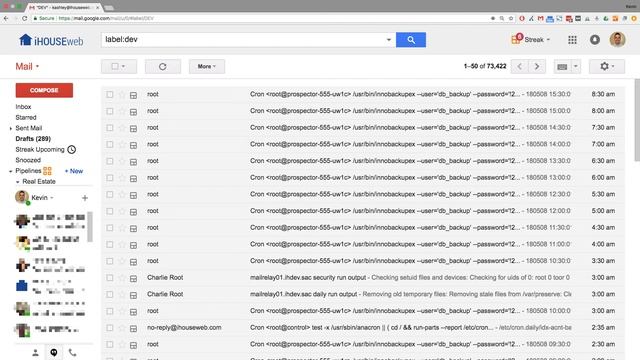The image size is (640, 360).
Task: Add new chat contact plus icon
Action: pos(85,198)
